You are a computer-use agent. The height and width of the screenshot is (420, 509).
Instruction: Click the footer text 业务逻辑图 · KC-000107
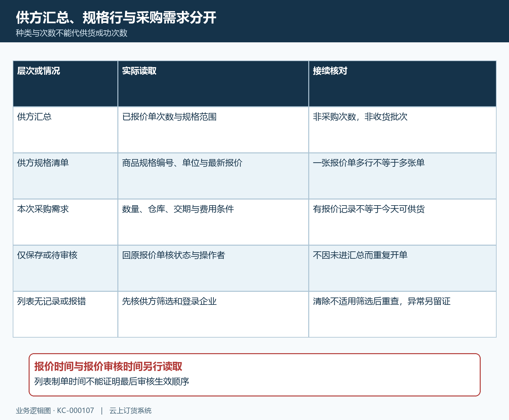pos(55,411)
